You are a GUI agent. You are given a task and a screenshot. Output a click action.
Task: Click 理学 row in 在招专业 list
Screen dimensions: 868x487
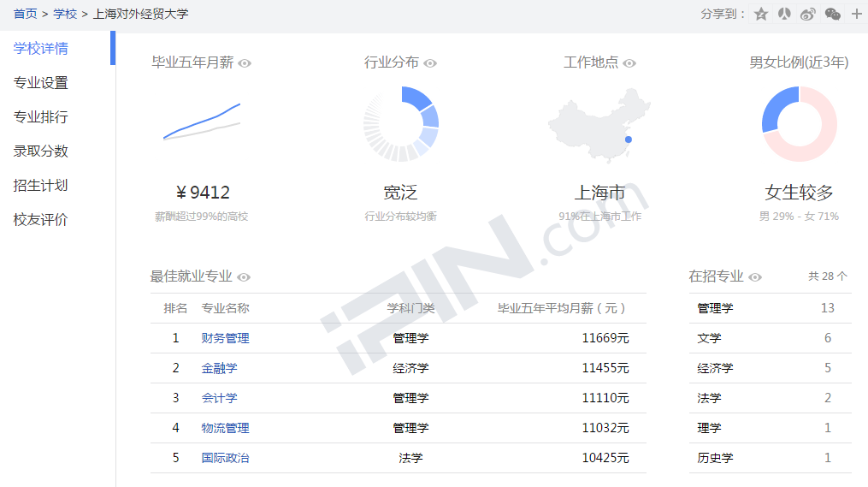point(770,428)
